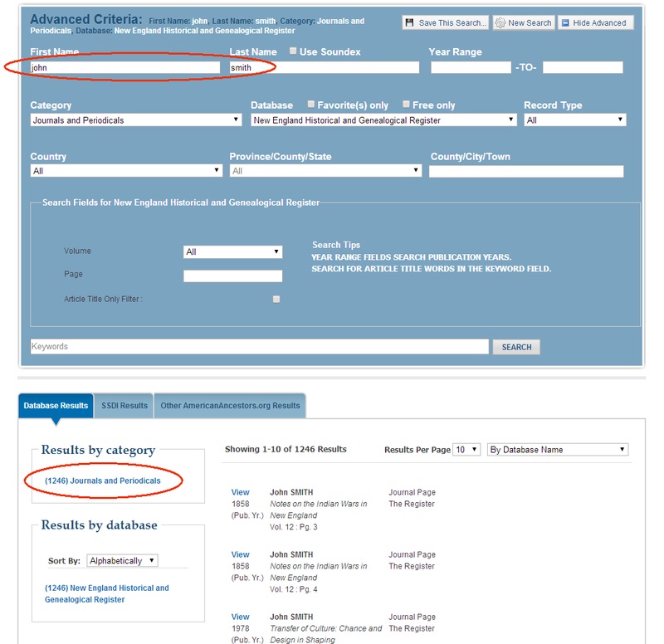Viewport: 664px width, 644px height.
Task: Open the Country dropdown
Action: (x=126, y=171)
